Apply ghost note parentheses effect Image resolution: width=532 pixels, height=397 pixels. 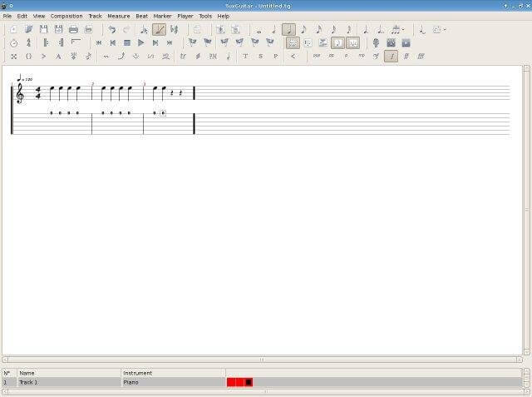(x=28, y=57)
